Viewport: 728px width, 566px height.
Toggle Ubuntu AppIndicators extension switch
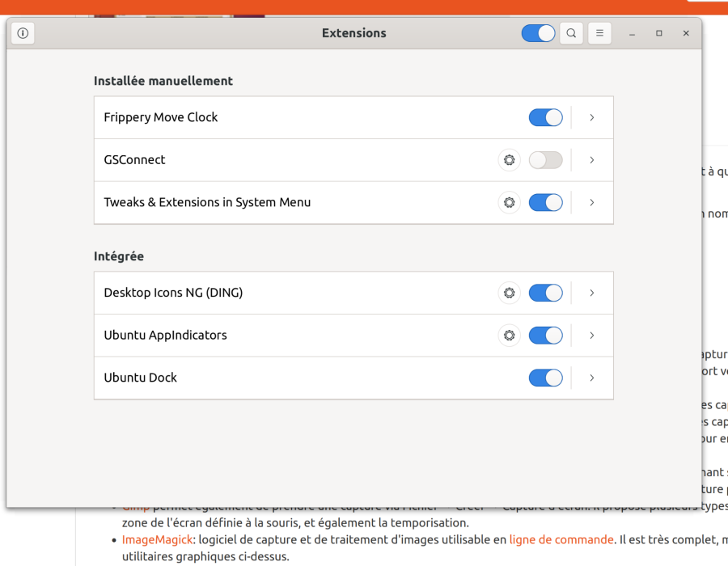pyautogui.click(x=545, y=336)
